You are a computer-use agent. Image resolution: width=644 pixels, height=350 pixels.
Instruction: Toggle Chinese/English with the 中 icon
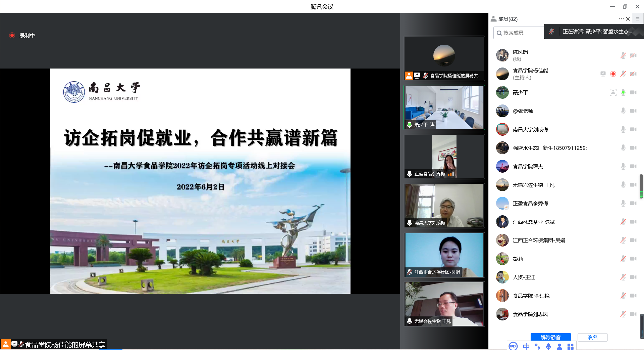526,346
